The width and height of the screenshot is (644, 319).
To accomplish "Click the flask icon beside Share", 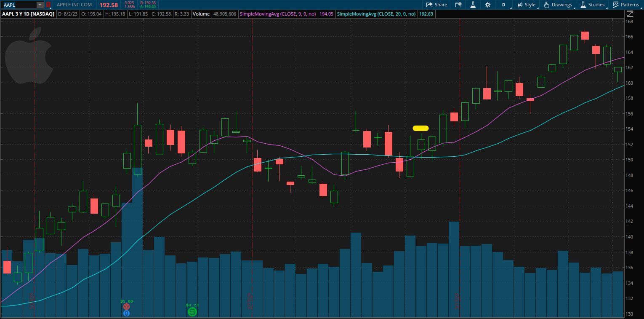I will pos(473,5).
